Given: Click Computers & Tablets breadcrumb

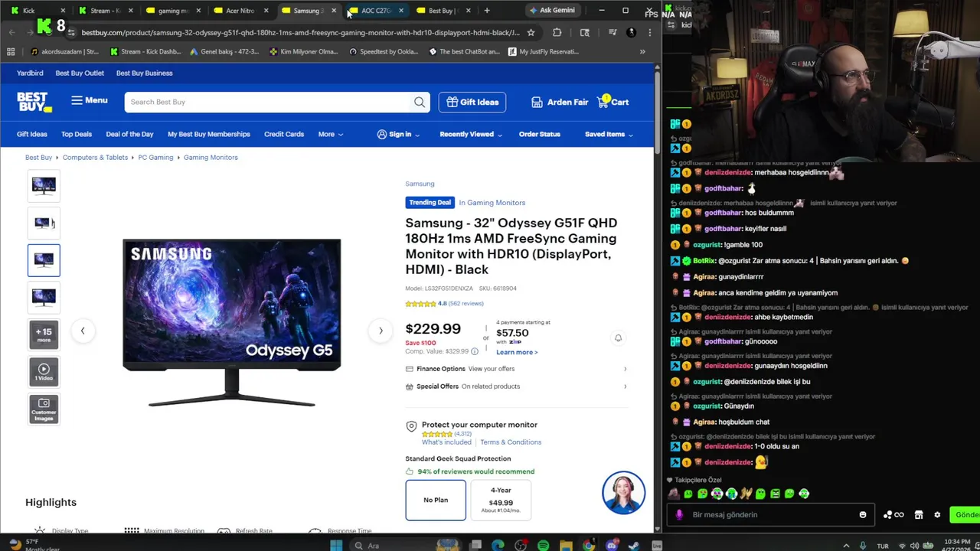Looking at the screenshot, I should (x=95, y=157).
